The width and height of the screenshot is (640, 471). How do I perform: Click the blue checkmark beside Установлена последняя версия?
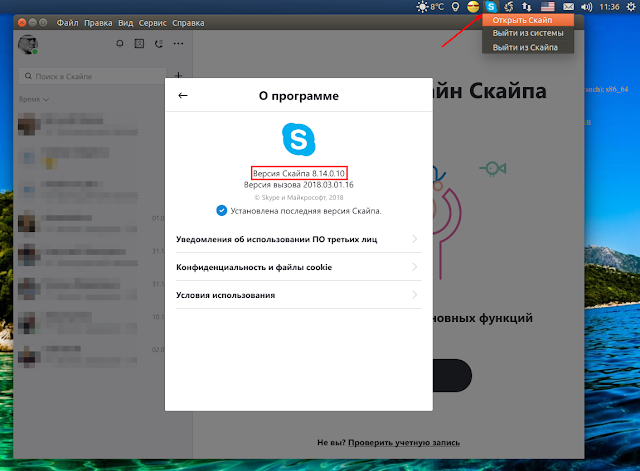click(x=221, y=211)
